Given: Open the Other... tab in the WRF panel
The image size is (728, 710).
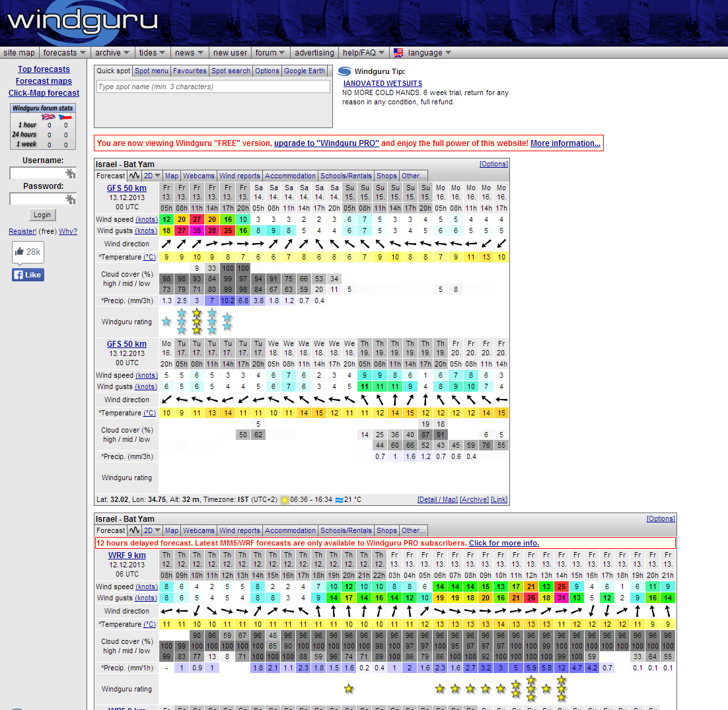Looking at the screenshot, I should pyautogui.click(x=414, y=530).
